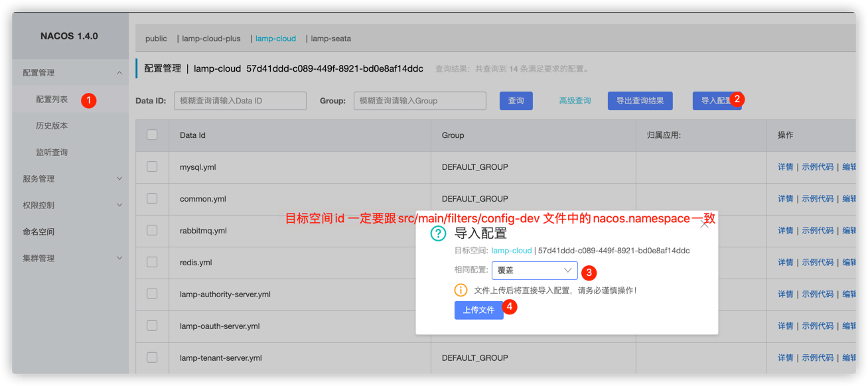The width and height of the screenshot is (868, 386).
Task: Click the 导出查询结果 export button
Action: coord(640,100)
